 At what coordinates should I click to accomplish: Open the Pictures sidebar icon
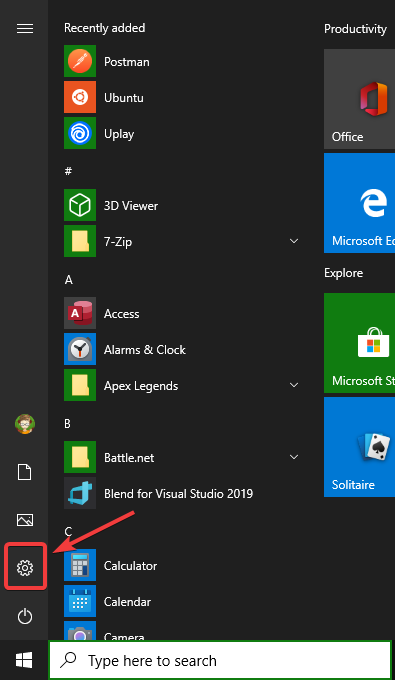(25, 520)
